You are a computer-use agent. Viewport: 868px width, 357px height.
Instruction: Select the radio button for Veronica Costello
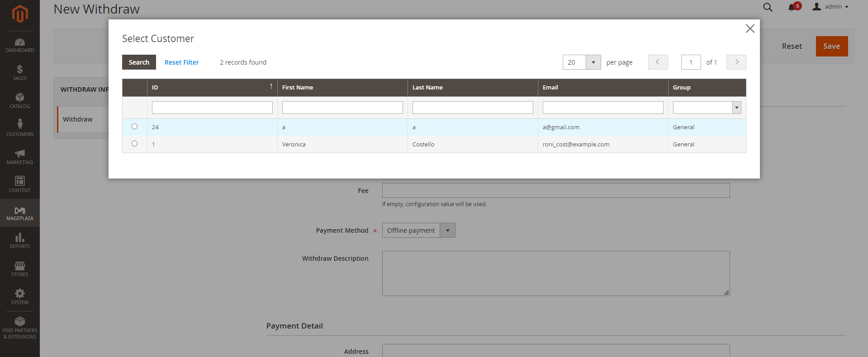[134, 144]
